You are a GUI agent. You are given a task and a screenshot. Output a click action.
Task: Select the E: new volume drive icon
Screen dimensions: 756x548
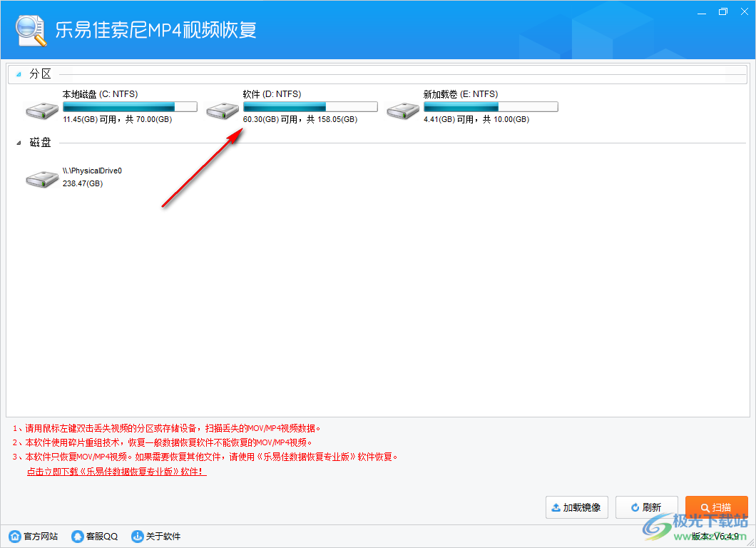click(x=403, y=111)
